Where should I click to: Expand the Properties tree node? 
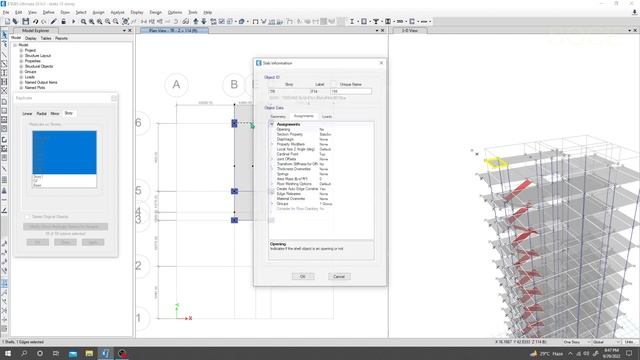[21, 61]
